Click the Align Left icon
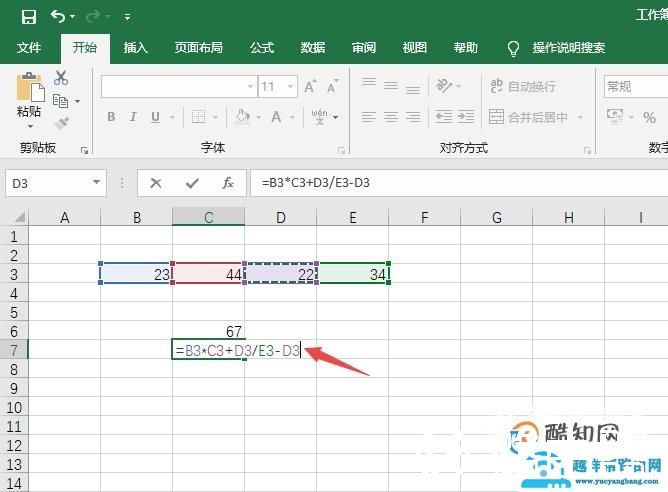Screen dimensions: 668x492 pos(369,117)
